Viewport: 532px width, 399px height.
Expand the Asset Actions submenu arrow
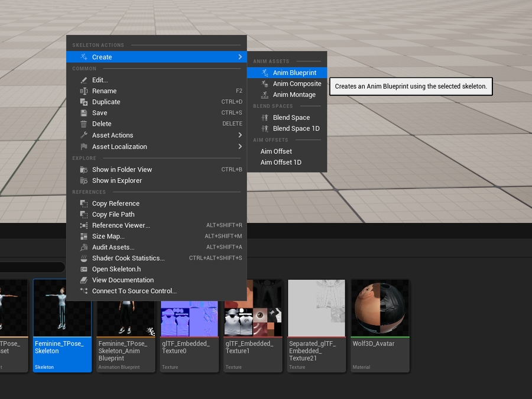(240, 135)
